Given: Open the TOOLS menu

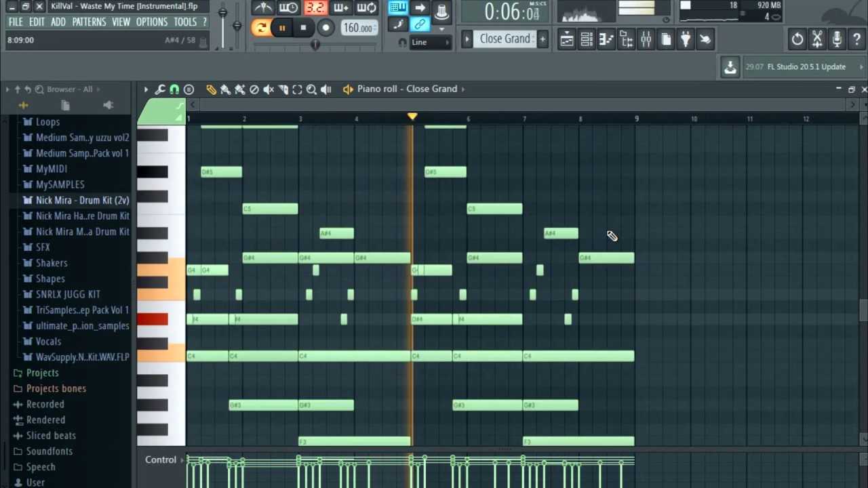Looking at the screenshot, I should pos(185,22).
